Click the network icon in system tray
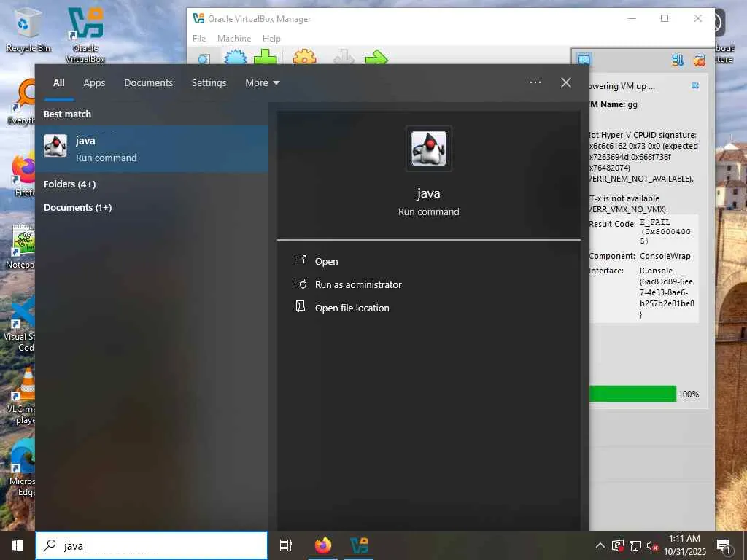The image size is (747, 560). [x=635, y=545]
